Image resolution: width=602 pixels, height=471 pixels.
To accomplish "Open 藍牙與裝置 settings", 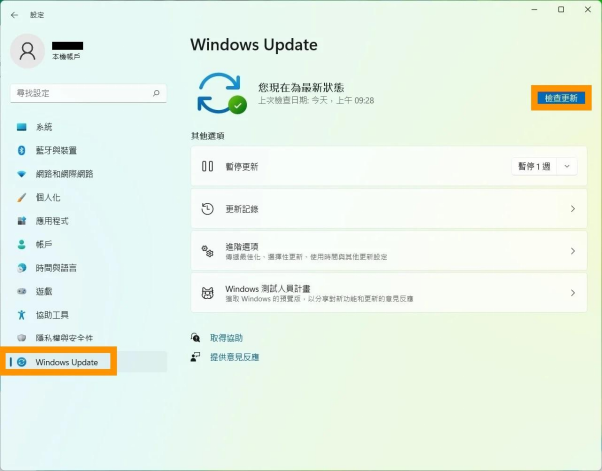I will [89, 150].
